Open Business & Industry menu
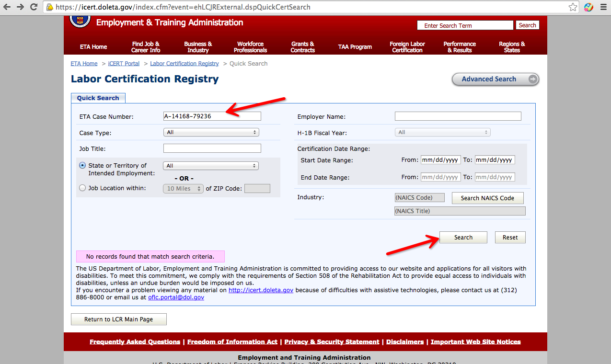 tap(198, 47)
